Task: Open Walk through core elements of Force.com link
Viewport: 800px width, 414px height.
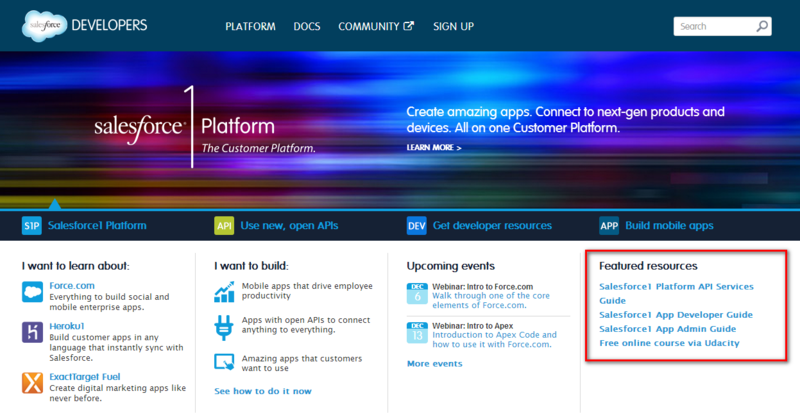Action: point(491,300)
